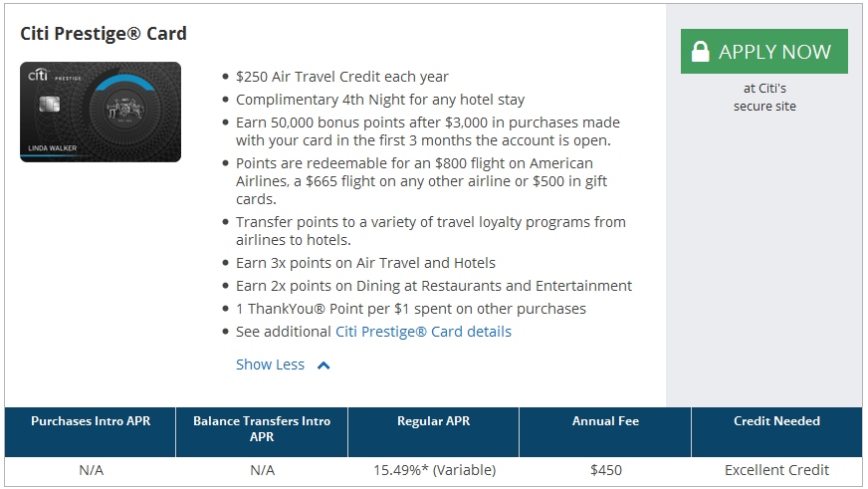
Task: Select the Purchases Intro APR column header
Action: click(x=91, y=421)
